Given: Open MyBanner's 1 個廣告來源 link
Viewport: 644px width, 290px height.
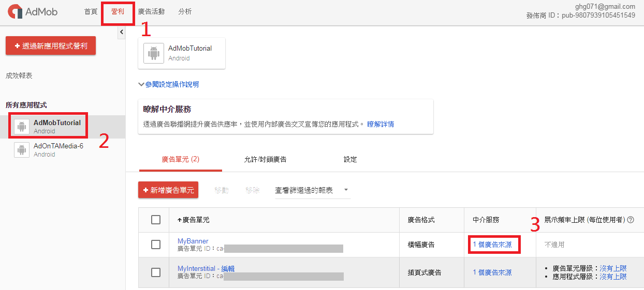Looking at the screenshot, I should click(x=492, y=245).
